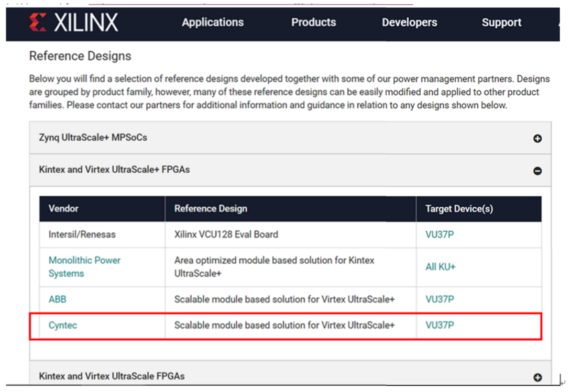Open the Applications navigation menu

click(x=213, y=23)
